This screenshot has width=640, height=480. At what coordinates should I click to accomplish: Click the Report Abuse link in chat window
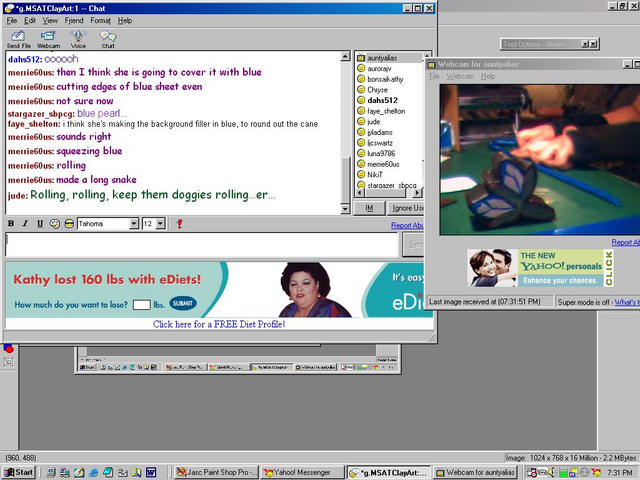[x=407, y=225]
